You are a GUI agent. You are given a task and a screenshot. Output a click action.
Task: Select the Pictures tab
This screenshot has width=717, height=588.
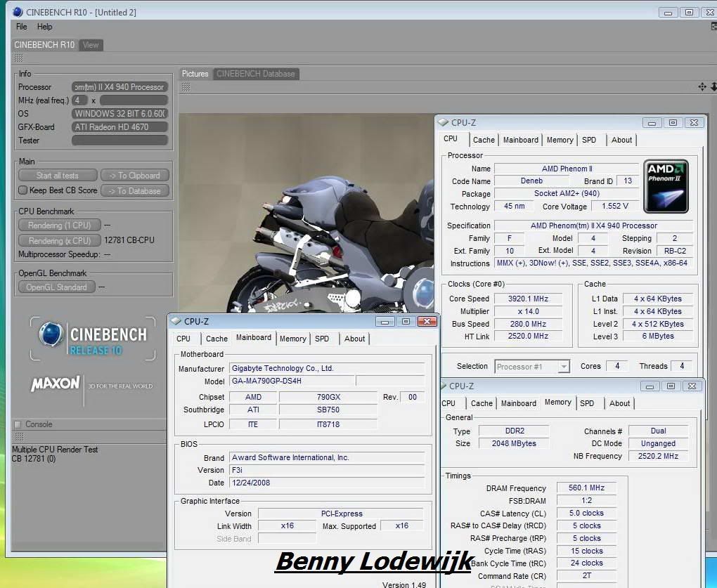click(195, 74)
